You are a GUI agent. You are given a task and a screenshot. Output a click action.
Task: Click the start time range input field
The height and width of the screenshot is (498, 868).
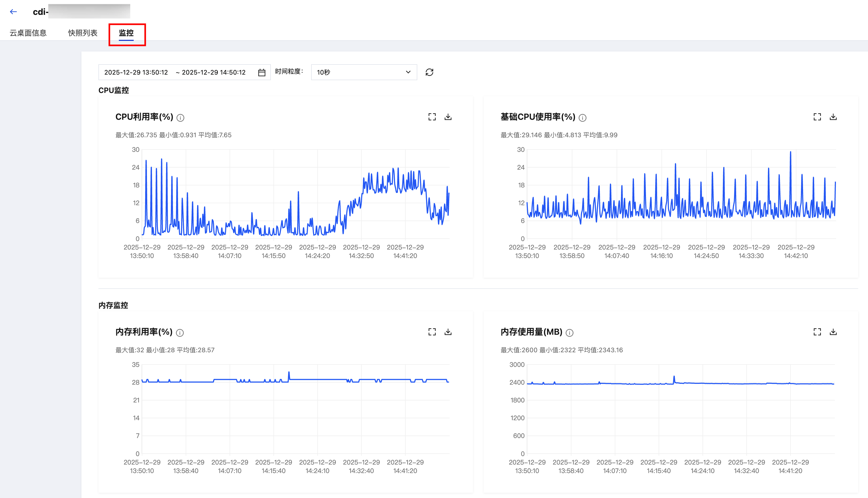click(136, 72)
